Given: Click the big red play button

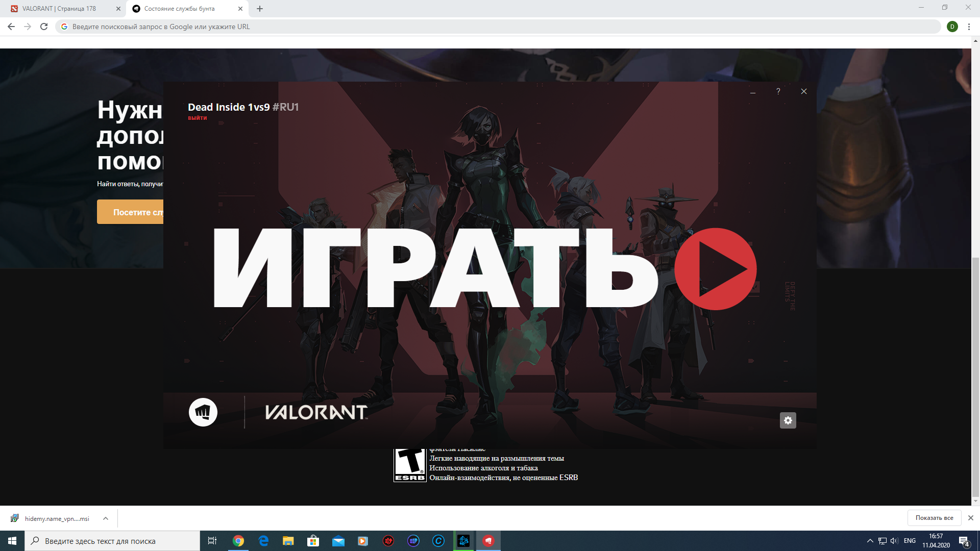Looking at the screenshot, I should tap(715, 269).
